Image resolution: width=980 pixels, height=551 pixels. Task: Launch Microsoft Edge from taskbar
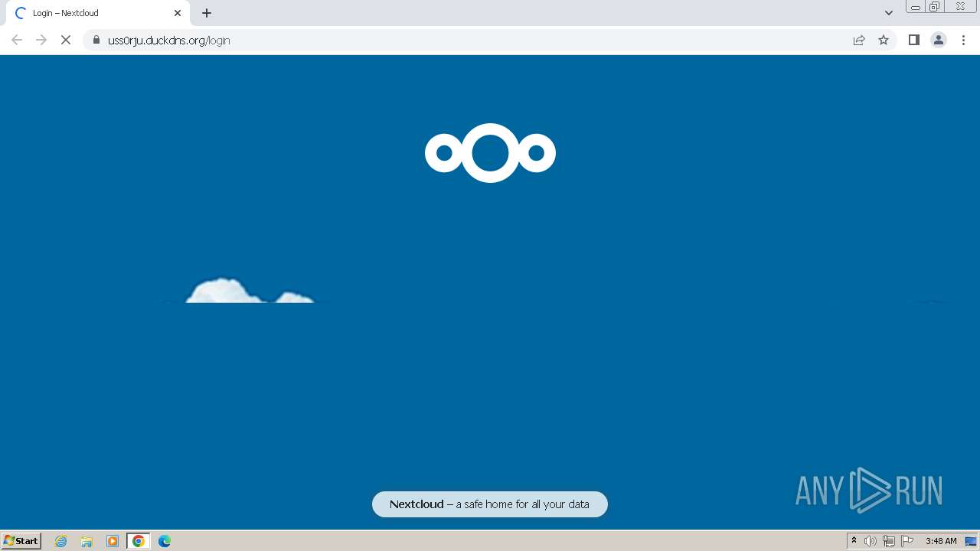(x=165, y=541)
